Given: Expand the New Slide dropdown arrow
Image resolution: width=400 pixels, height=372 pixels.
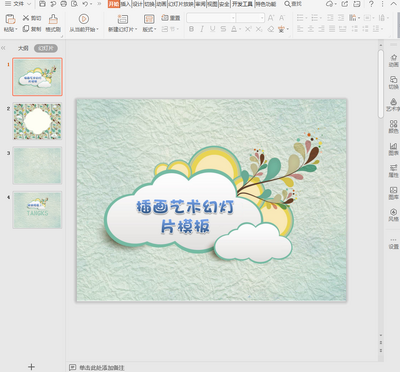Looking at the screenshot, I should pos(136,29).
